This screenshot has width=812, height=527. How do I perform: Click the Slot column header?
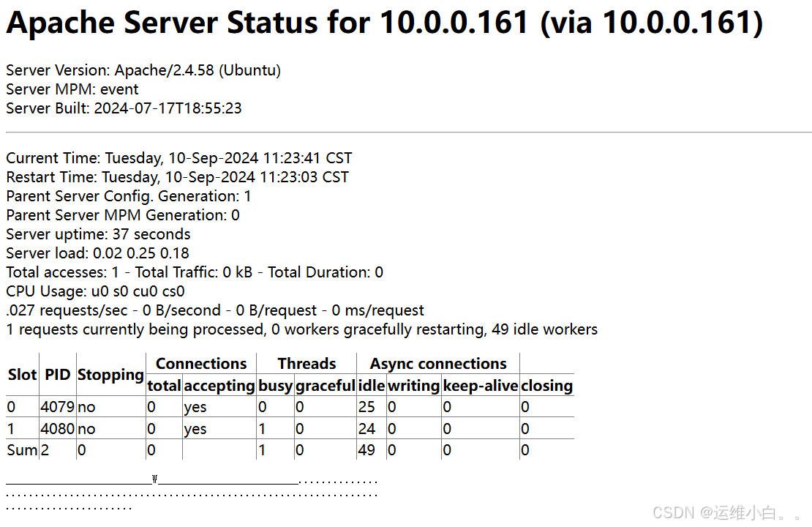click(x=22, y=375)
